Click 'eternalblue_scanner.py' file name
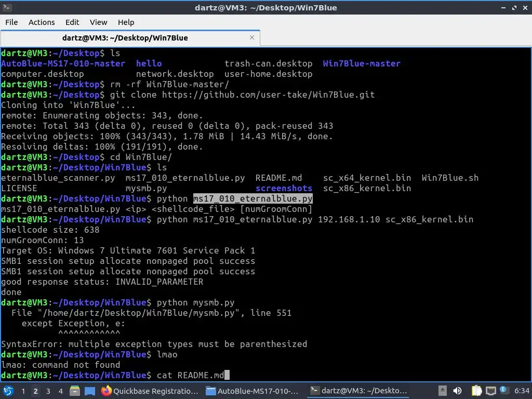The height and width of the screenshot is (399, 532). click(x=58, y=178)
